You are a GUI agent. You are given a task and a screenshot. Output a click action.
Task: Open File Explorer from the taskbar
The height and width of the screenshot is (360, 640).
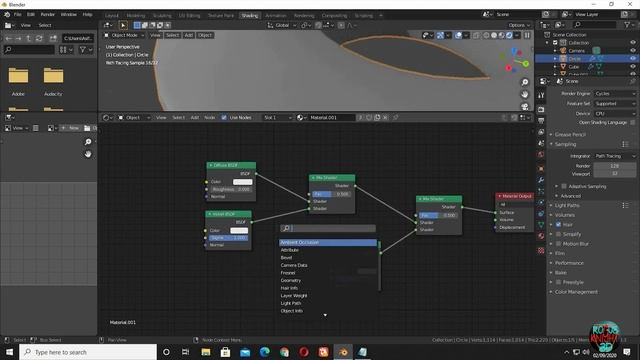click(206, 352)
